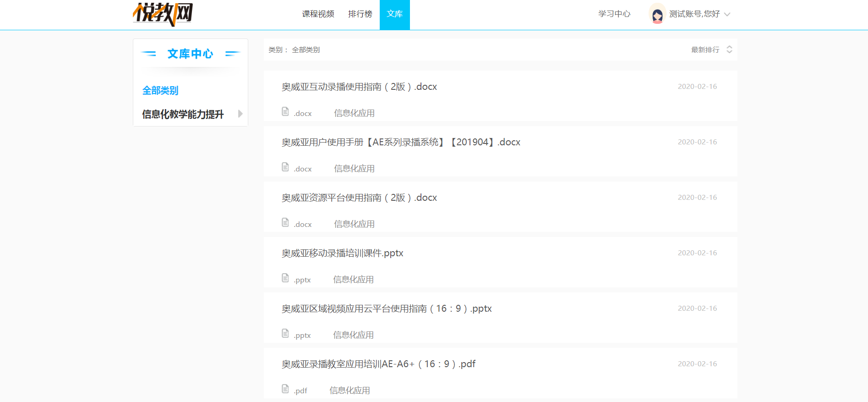Click 信息化应用 tag under 区域视频应用云平台
Screen dimensions: 868x402
point(353,335)
